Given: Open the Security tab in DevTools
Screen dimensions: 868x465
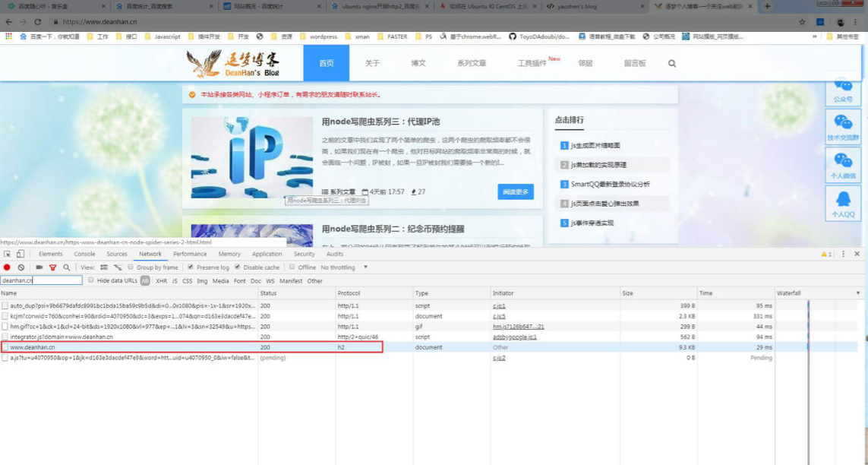Looking at the screenshot, I should pyautogui.click(x=304, y=254).
